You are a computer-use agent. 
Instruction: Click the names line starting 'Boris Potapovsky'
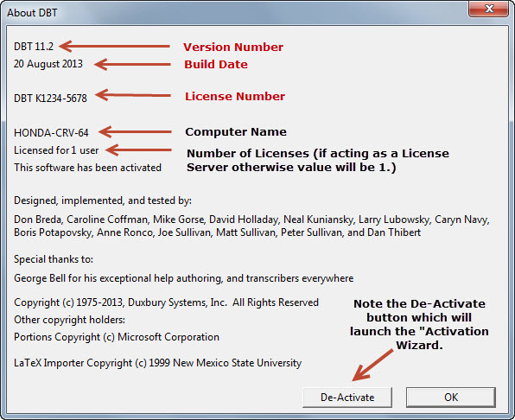click(217, 232)
